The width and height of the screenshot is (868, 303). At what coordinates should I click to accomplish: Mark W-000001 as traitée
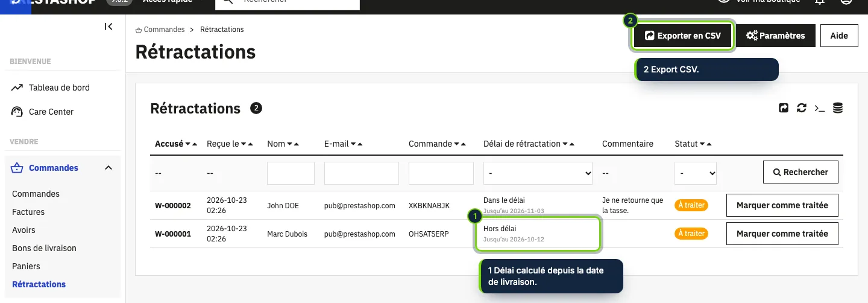tap(782, 234)
